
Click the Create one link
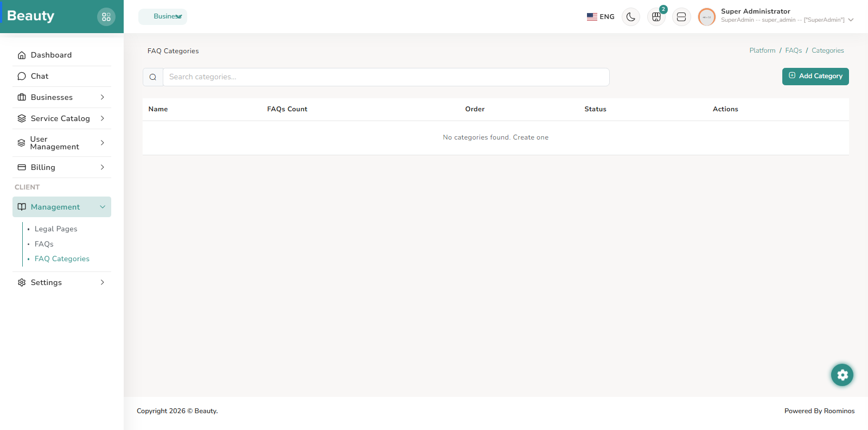pyautogui.click(x=531, y=137)
